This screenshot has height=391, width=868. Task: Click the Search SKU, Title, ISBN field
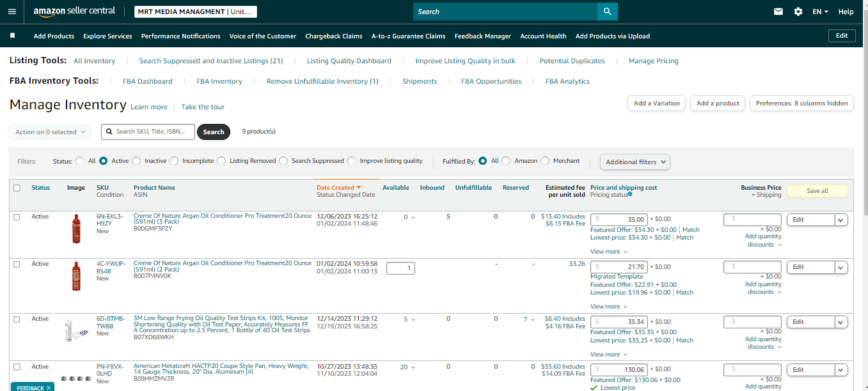pos(148,132)
